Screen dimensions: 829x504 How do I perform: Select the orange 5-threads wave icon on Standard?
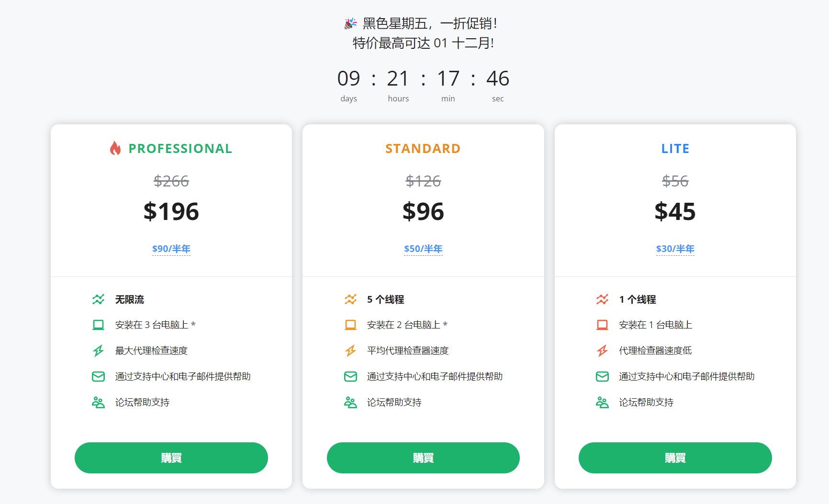(350, 299)
